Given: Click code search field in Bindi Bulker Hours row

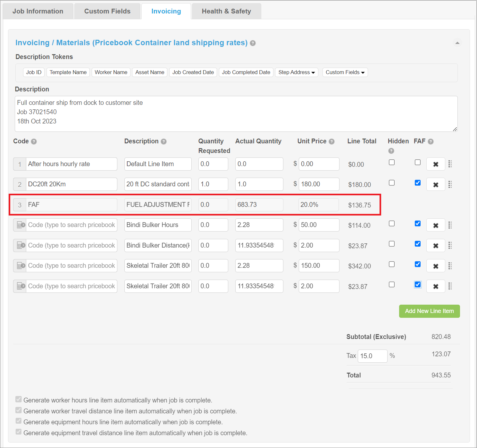Looking at the screenshot, I should point(71,225).
